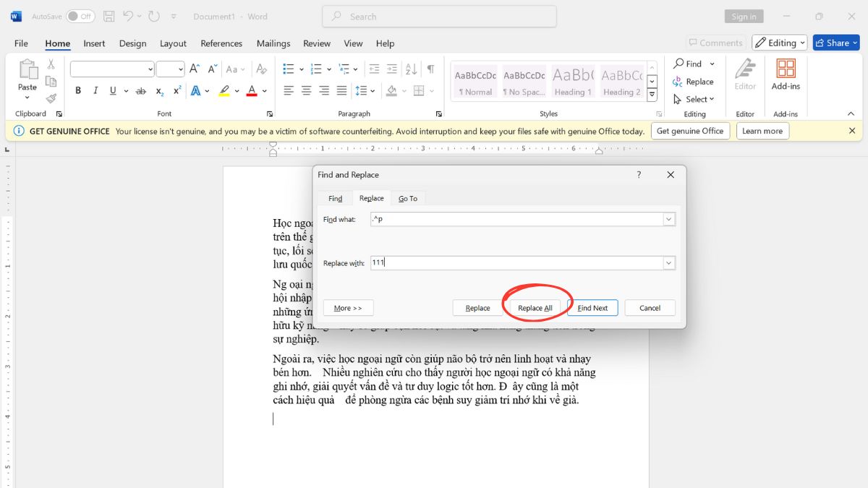868x488 pixels.
Task: Switch to the Design ribbon tab
Action: (x=132, y=43)
